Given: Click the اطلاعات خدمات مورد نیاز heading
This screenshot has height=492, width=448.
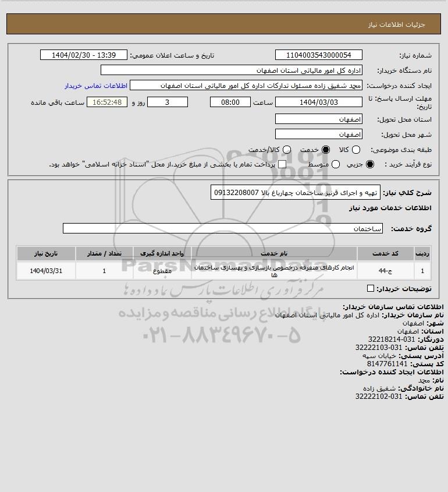Looking at the screenshot, I should (x=390, y=208).
